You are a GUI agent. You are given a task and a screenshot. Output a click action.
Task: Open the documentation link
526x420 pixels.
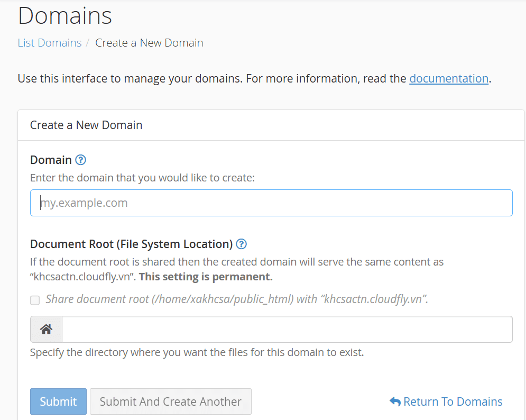pyautogui.click(x=448, y=79)
